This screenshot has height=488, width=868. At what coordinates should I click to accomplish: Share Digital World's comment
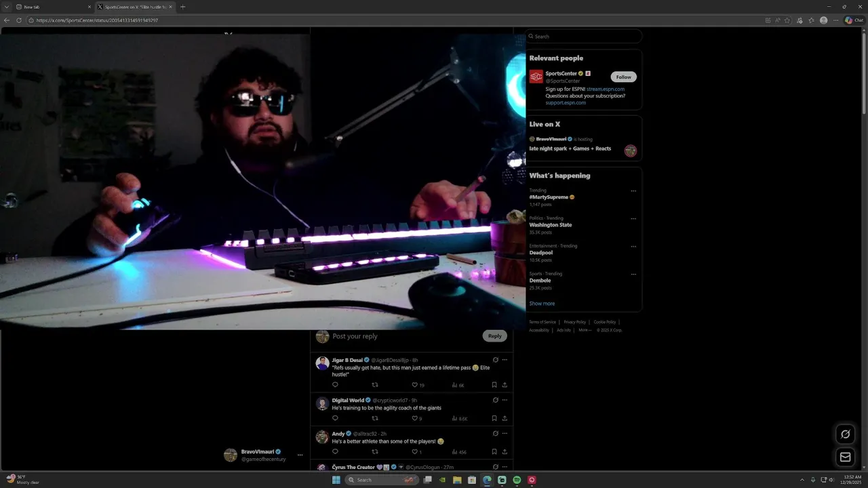pyautogui.click(x=505, y=418)
